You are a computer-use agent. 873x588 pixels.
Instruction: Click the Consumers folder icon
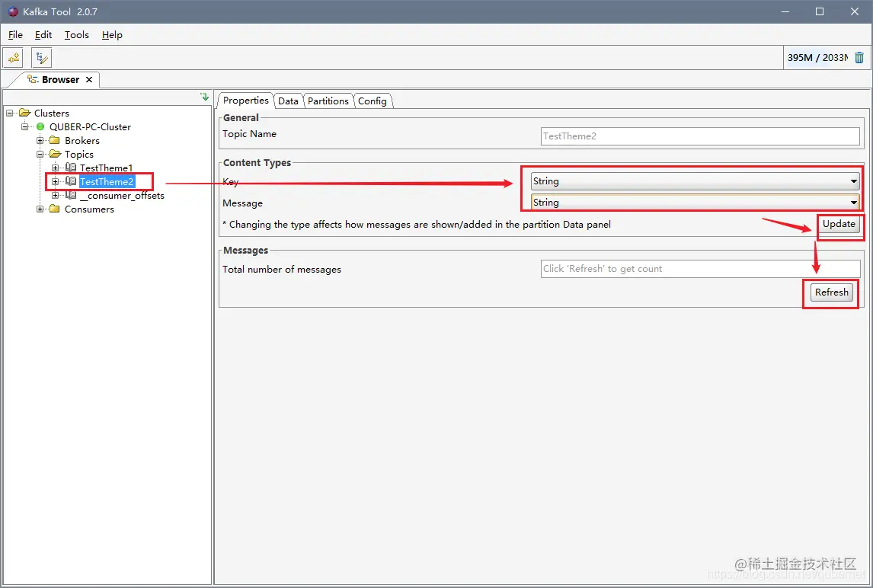(55, 209)
